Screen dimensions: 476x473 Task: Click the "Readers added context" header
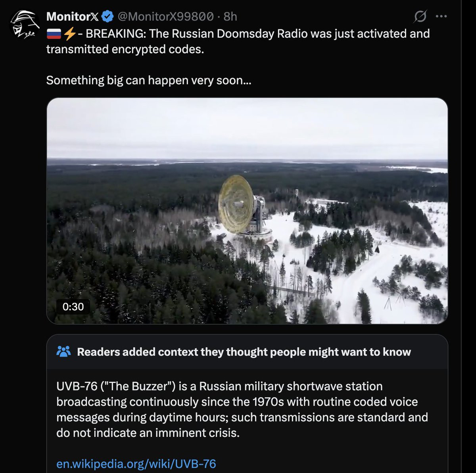coord(244,352)
